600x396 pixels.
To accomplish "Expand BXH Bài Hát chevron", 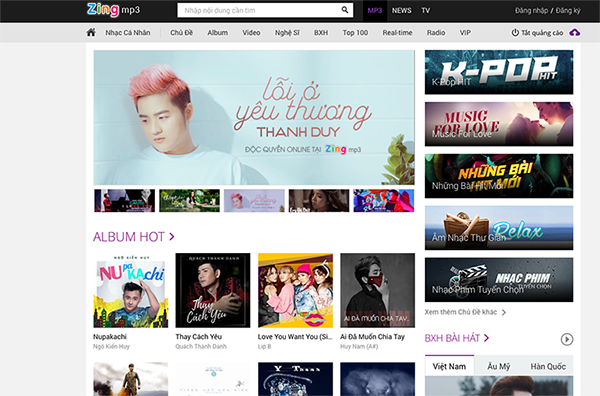I will pos(486,338).
